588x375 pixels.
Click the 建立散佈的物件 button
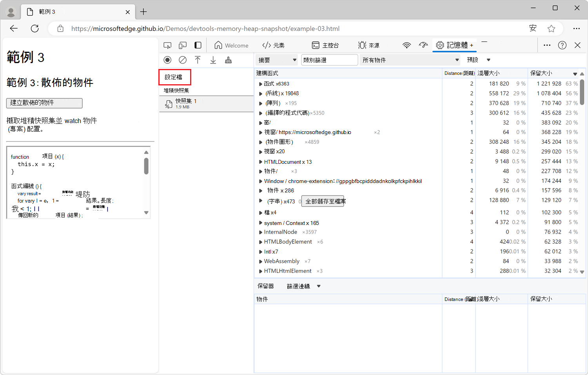tap(44, 103)
